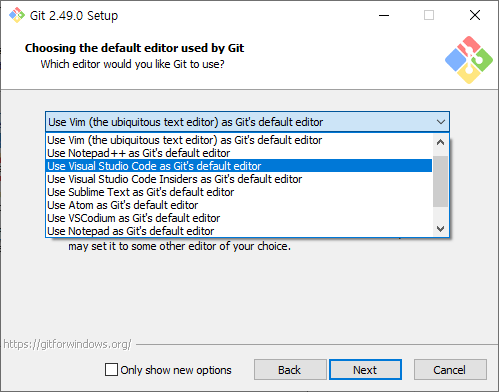Choose Notepad++ as Git's default editor
This screenshot has width=499, height=392.
(239, 153)
